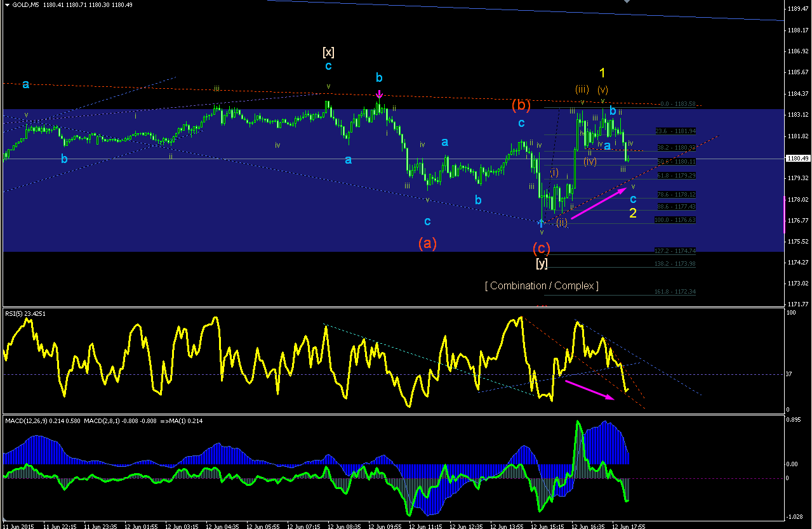Viewport: 812px width, 529px height.
Task: Select the magenta down arrow above the b wave
Action: [379, 95]
